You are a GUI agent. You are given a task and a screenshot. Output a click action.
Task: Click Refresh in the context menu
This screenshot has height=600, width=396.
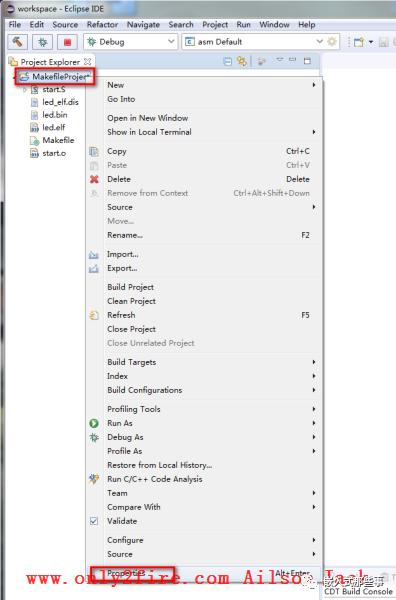tap(121, 315)
